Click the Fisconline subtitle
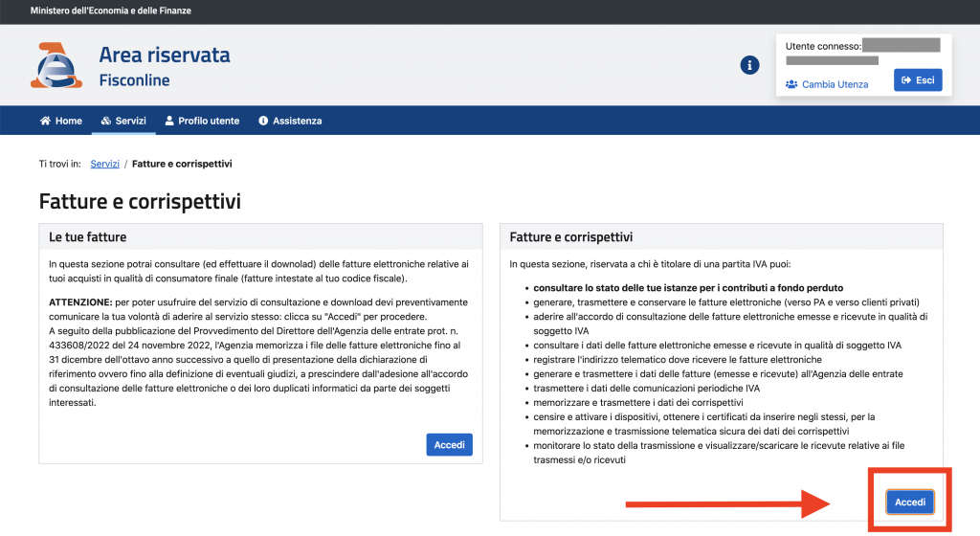Image resolution: width=980 pixels, height=536 pixels. point(134,80)
